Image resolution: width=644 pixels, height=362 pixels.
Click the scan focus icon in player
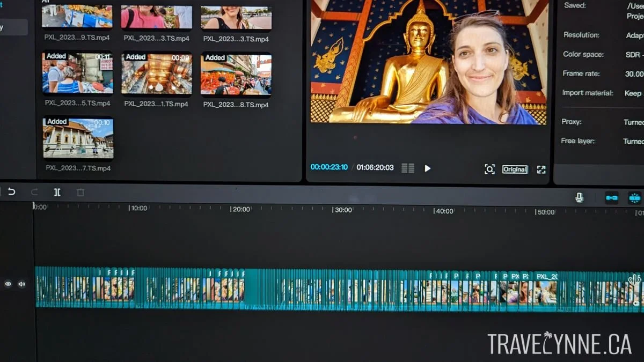coord(489,169)
